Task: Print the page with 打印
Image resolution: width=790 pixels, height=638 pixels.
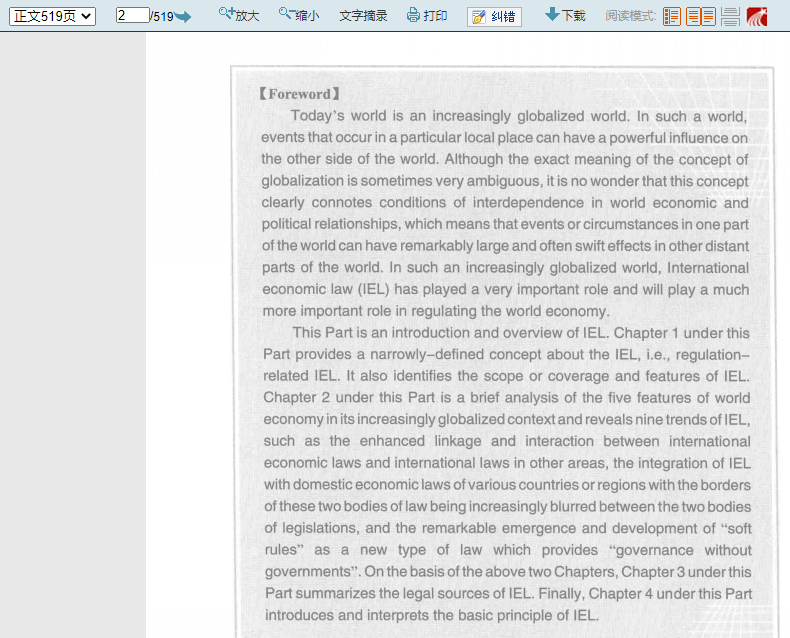Action: 427,16
